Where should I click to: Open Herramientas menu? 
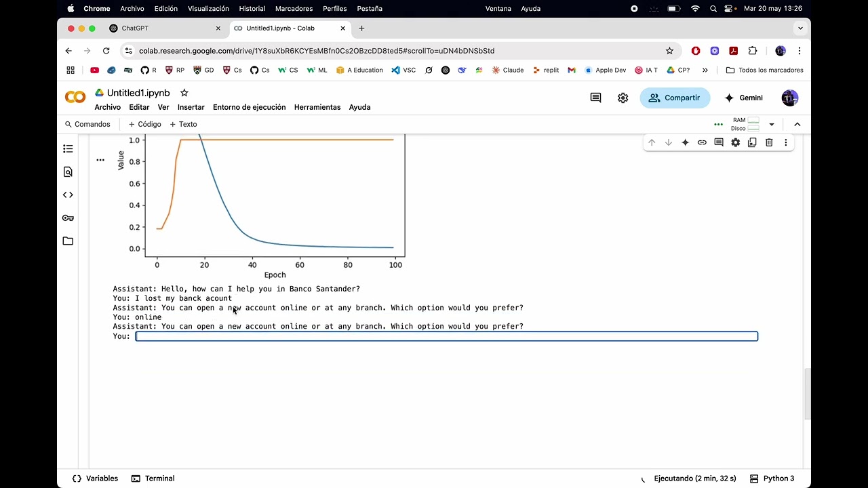pos(317,107)
